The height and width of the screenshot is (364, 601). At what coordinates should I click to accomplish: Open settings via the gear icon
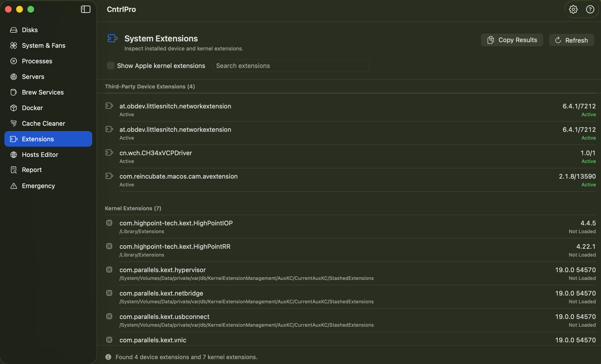(x=573, y=9)
